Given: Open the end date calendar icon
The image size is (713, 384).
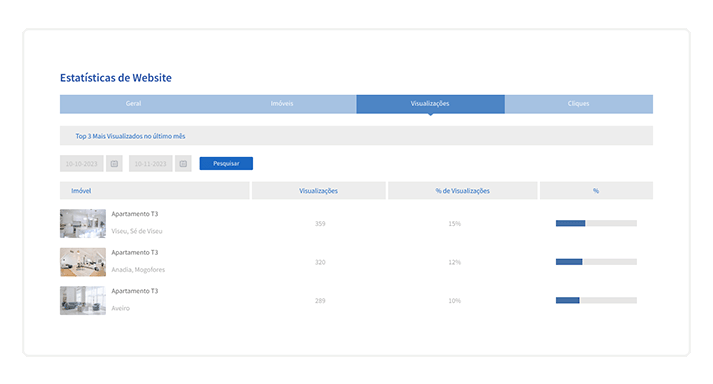Looking at the screenshot, I should pyautogui.click(x=183, y=164).
